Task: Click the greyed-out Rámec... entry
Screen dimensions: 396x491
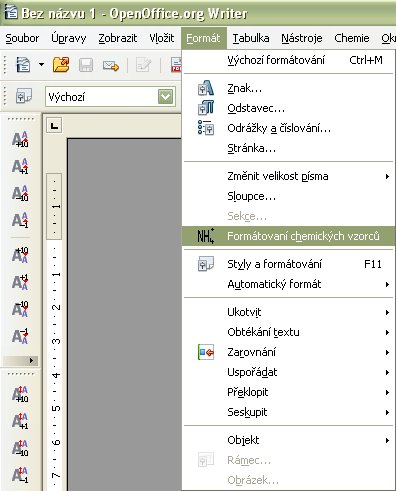Action: pos(289,460)
